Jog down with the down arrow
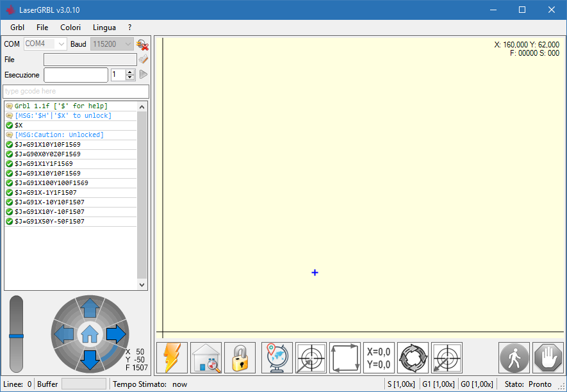Viewport: 567px width, 392px height. coord(90,360)
